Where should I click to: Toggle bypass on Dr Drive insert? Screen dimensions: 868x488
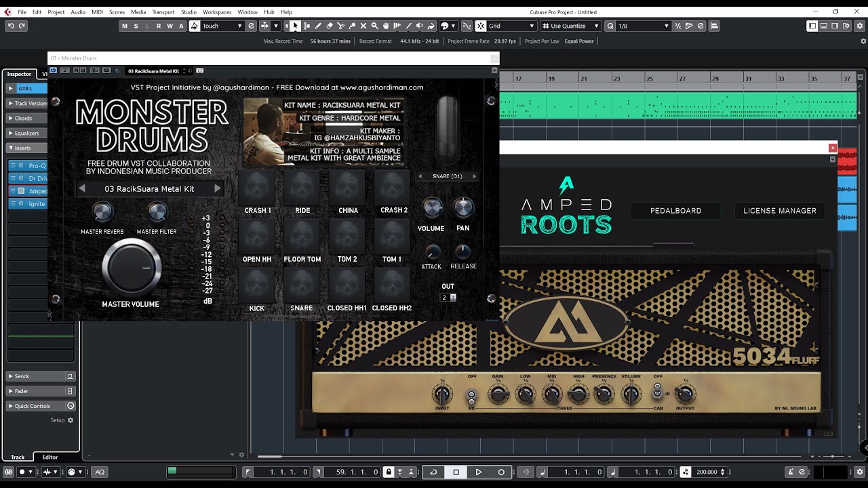tap(13, 178)
